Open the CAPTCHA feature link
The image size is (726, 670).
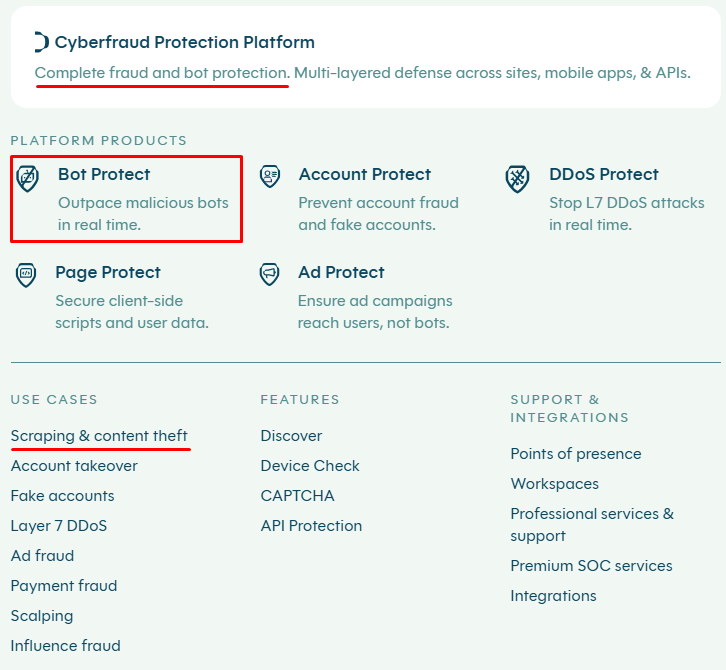[x=297, y=496]
